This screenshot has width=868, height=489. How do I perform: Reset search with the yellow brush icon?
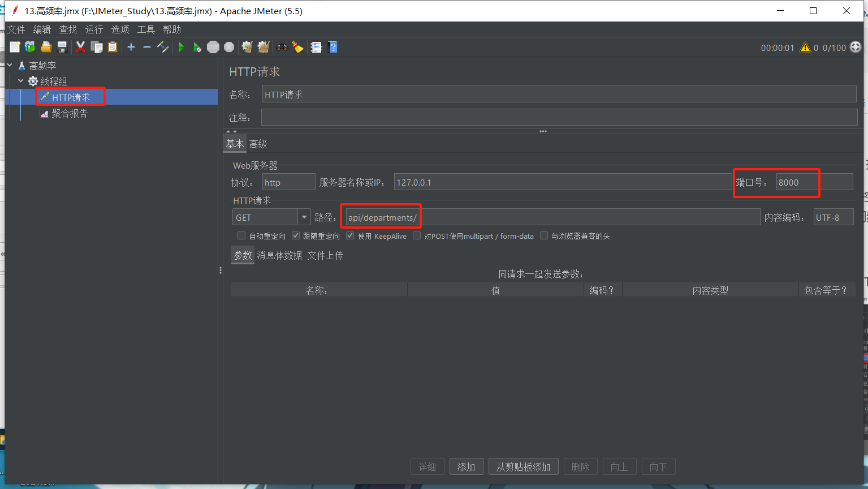297,47
